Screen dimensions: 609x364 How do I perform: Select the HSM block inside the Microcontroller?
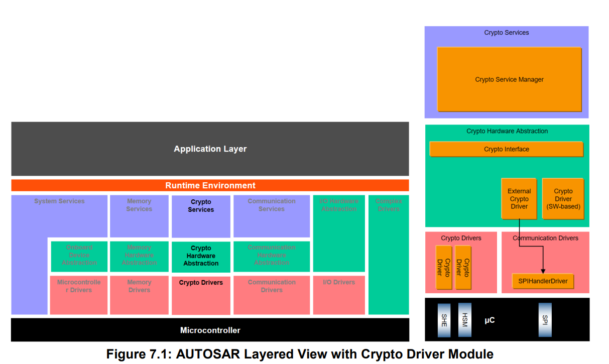tap(464, 320)
